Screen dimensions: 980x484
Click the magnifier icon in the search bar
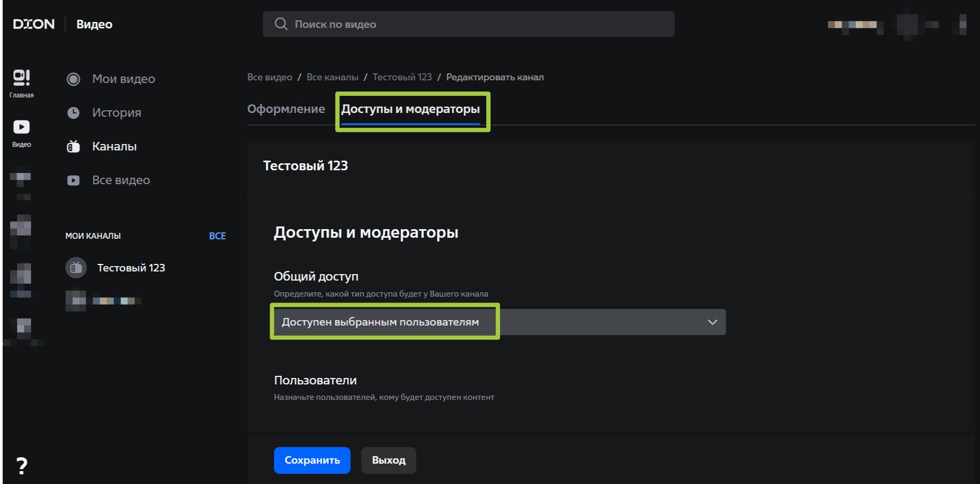[x=281, y=24]
